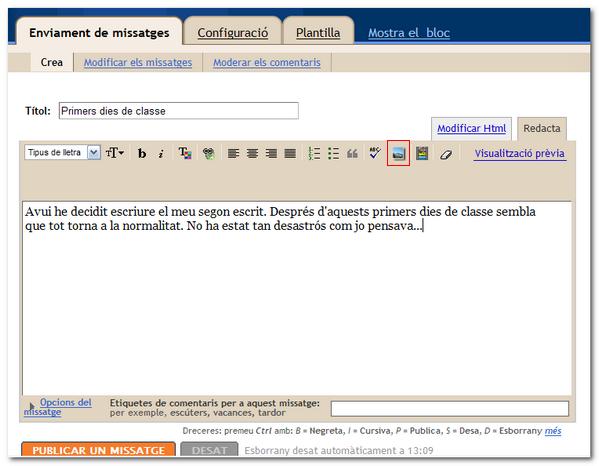Screen dimensions: 599x466
Task: Run the spell checker
Action: point(375,153)
